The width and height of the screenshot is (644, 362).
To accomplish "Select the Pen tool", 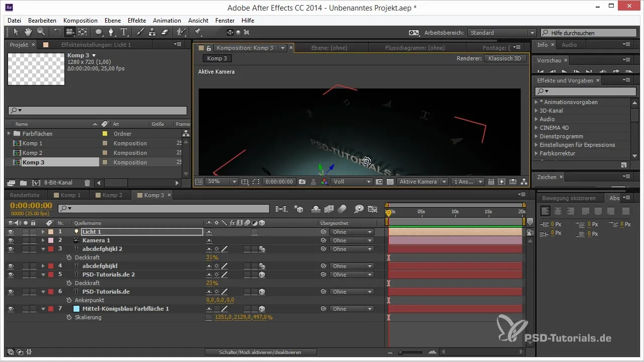I will pos(112,32).
